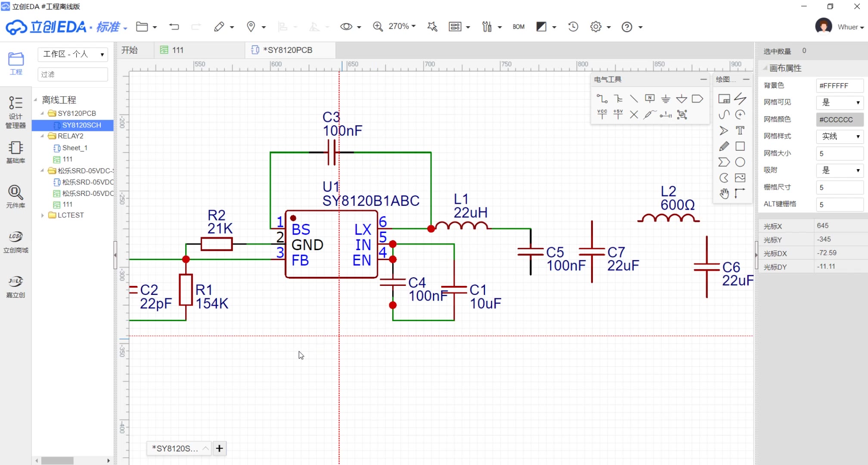Open the BOM export
The width and height of the screenshot is (868, 465).
click(518, 27)
